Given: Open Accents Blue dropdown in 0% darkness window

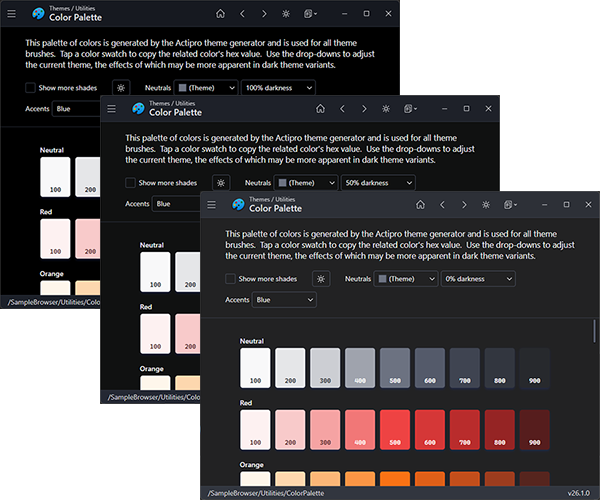Looking at the screenshot, I should [284, 300].
